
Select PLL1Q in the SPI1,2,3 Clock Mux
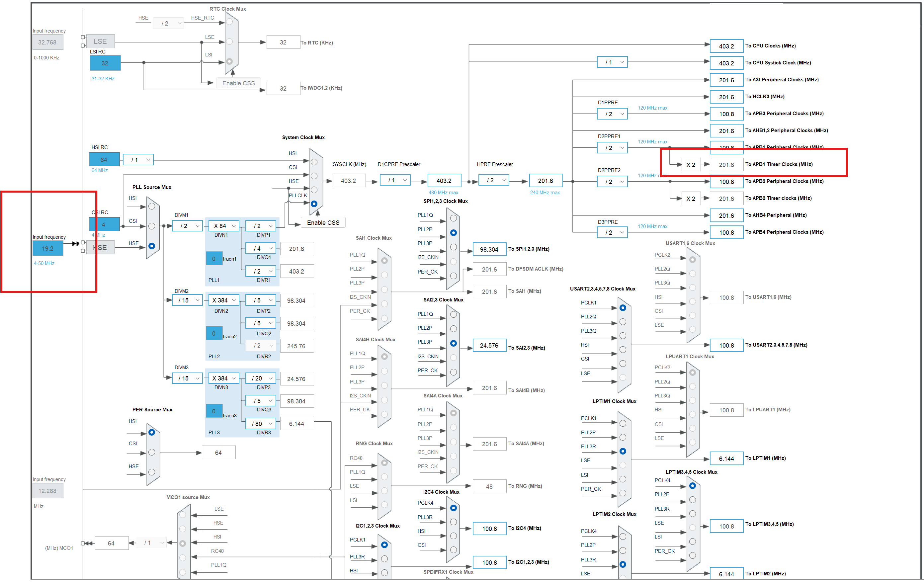453,218
